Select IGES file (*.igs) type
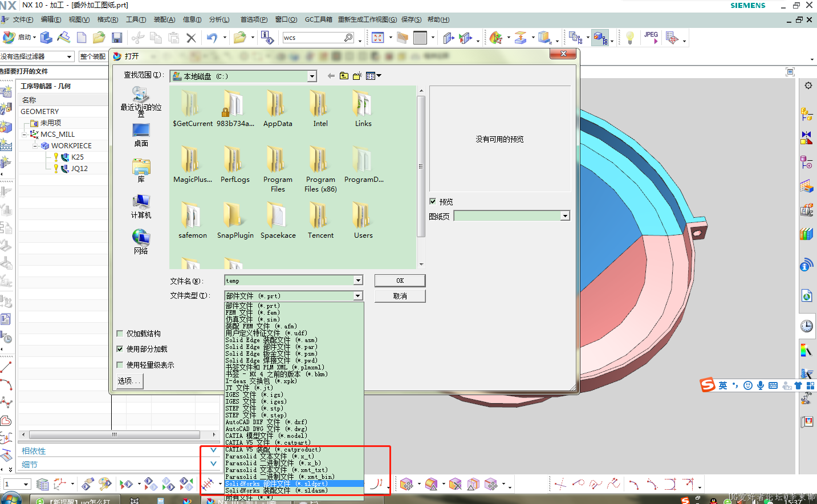 (x=294, y=395)
